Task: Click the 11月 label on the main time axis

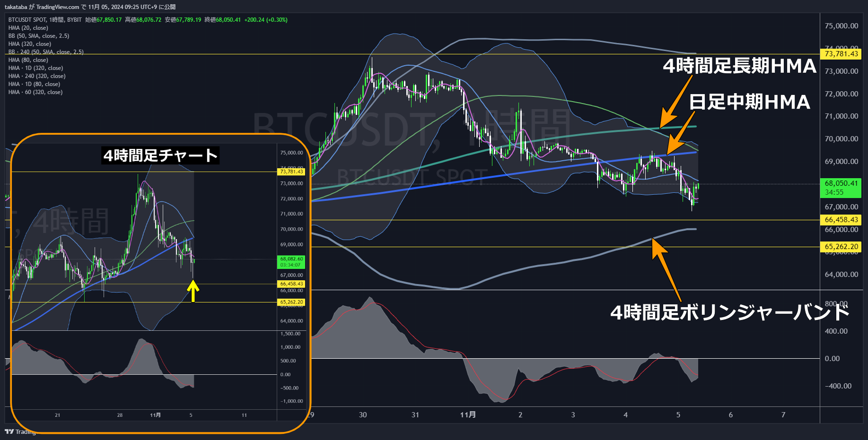Action: coord(468,415)
